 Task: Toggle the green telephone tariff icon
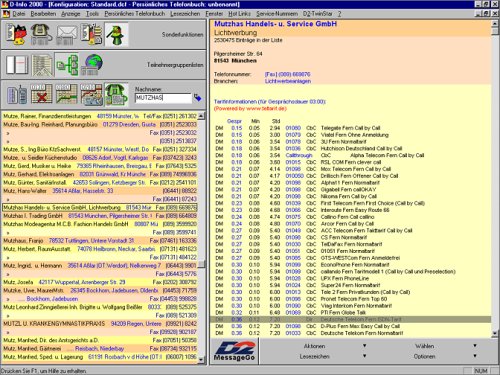point(116,94)
